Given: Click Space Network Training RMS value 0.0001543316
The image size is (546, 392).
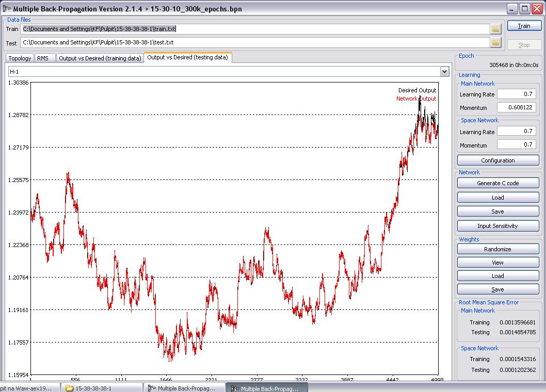Looking at the screenshot, I should point(518,359).
